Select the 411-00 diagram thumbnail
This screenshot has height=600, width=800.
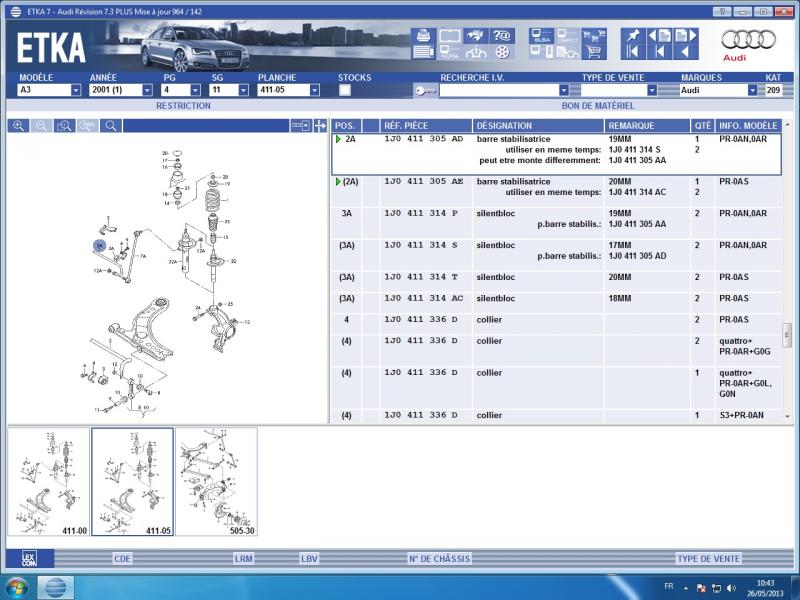point(48,482)
